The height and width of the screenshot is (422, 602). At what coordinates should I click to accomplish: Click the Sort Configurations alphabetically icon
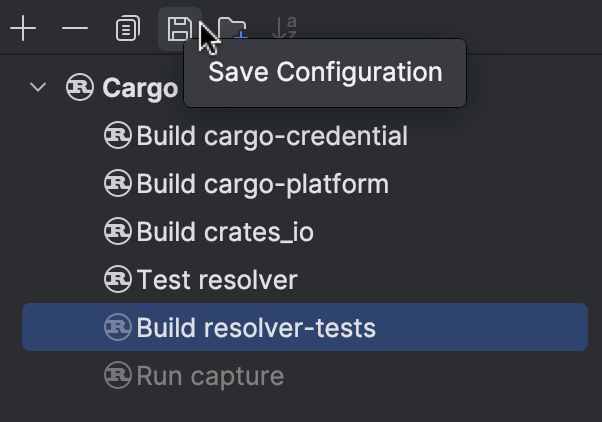click(285, 28)
